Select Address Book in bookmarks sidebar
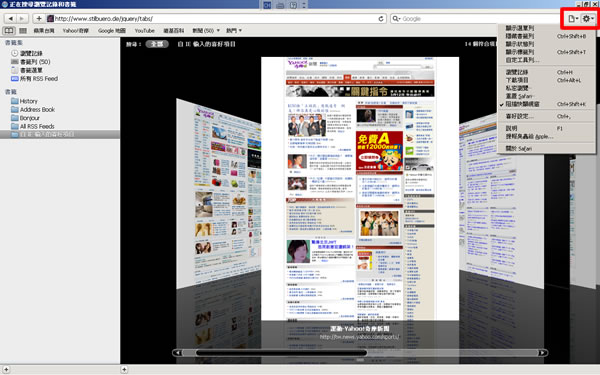This screenshot has width=600, height=375. pyautogui.click(x=37, y=109)
